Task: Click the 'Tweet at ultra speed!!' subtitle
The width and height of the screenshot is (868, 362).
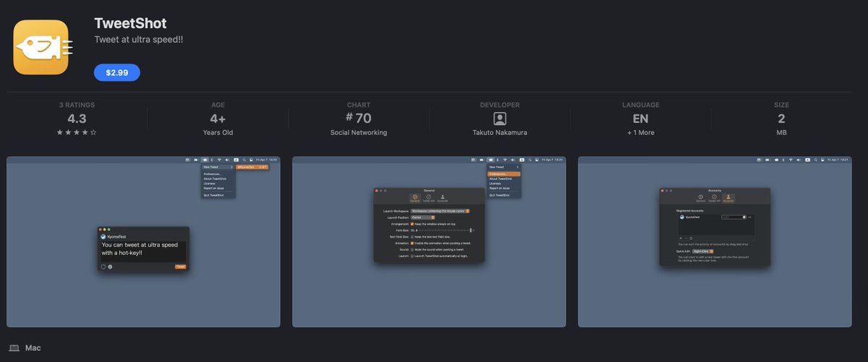Action: pos(138,40)
